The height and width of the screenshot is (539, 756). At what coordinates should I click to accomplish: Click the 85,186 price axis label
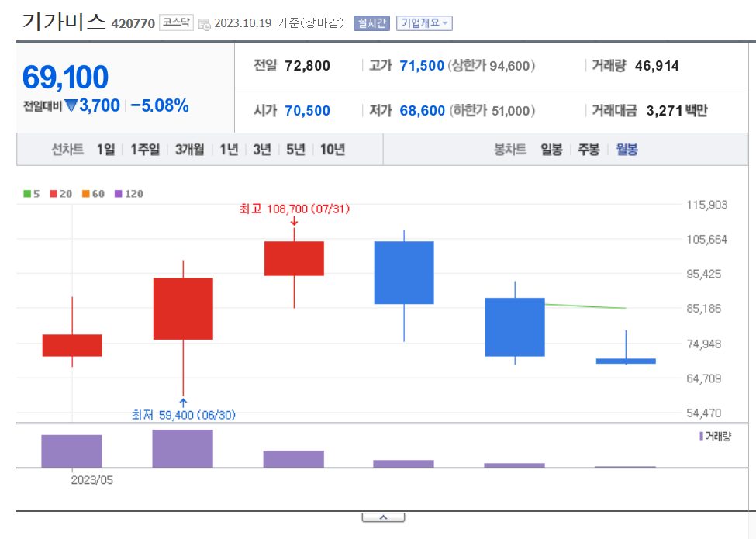[704, 309]
